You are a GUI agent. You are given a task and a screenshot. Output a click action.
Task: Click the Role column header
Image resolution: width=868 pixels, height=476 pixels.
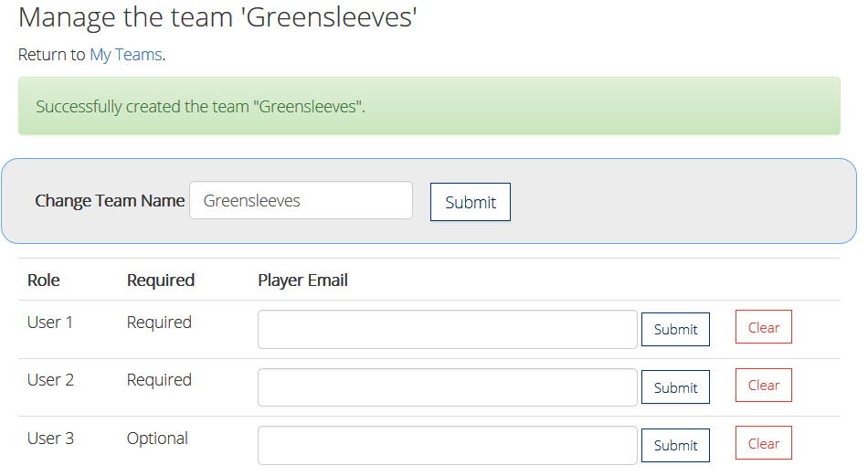pos(44,280)
